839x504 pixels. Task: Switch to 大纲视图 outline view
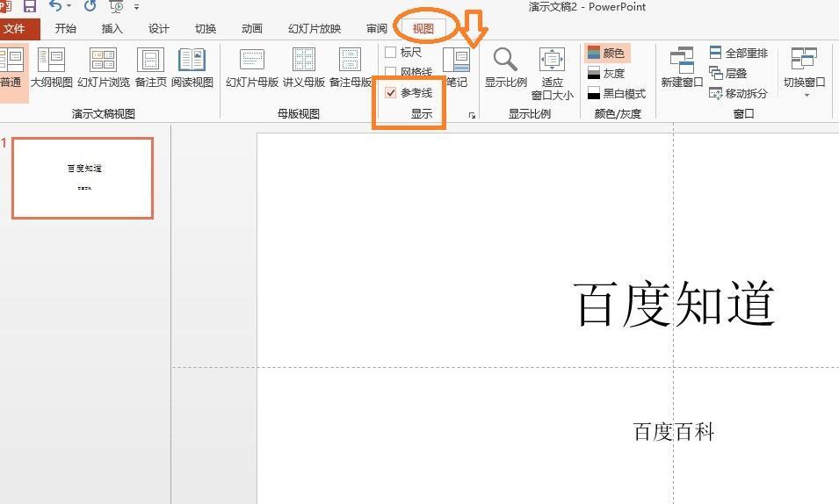[51, 67]
